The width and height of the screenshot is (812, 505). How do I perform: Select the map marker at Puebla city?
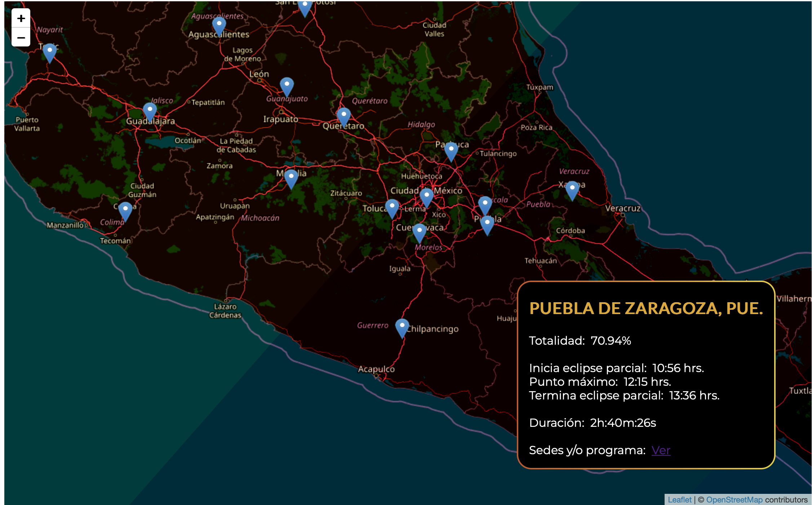tap(487, 225)
